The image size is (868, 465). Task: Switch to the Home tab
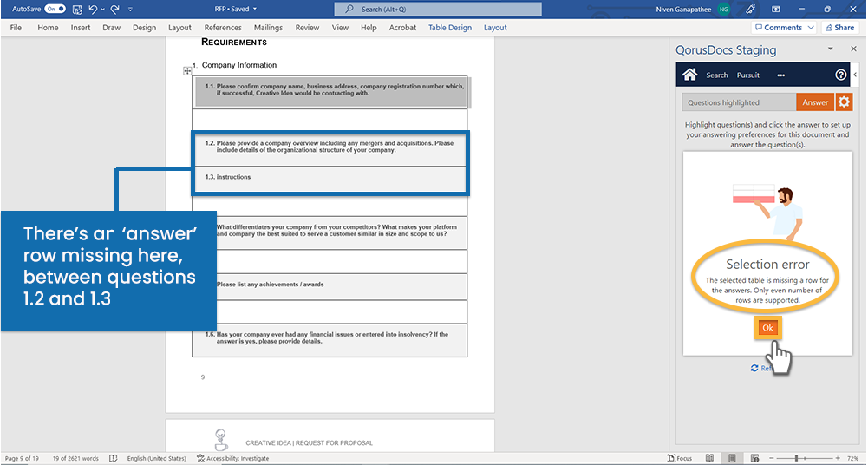click(x=49, y=28)
